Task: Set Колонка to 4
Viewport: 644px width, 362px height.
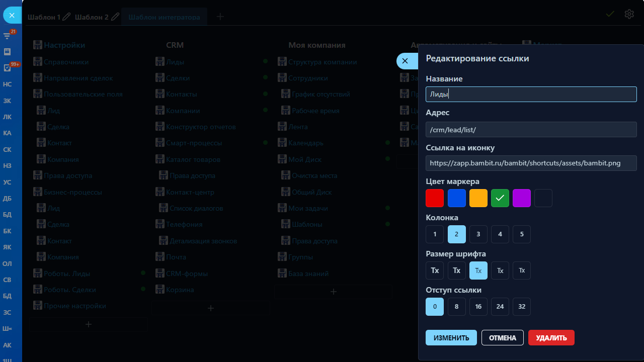Action: coord(500,234)
